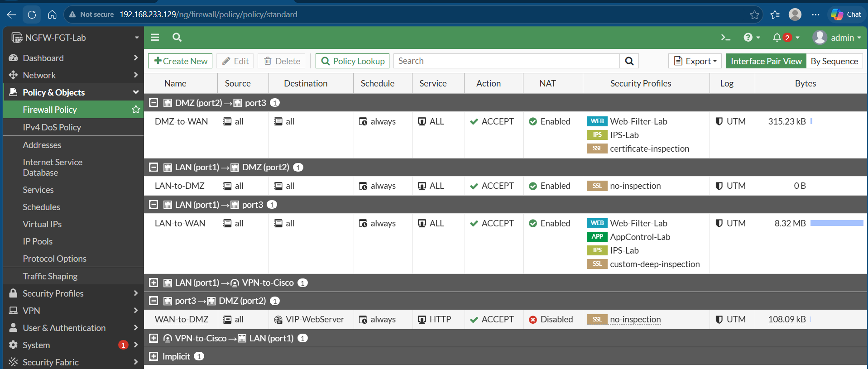868x369 pixels.
Task: Open the help question mark menu
Action: pyautogui.click(x=752, y=38)
